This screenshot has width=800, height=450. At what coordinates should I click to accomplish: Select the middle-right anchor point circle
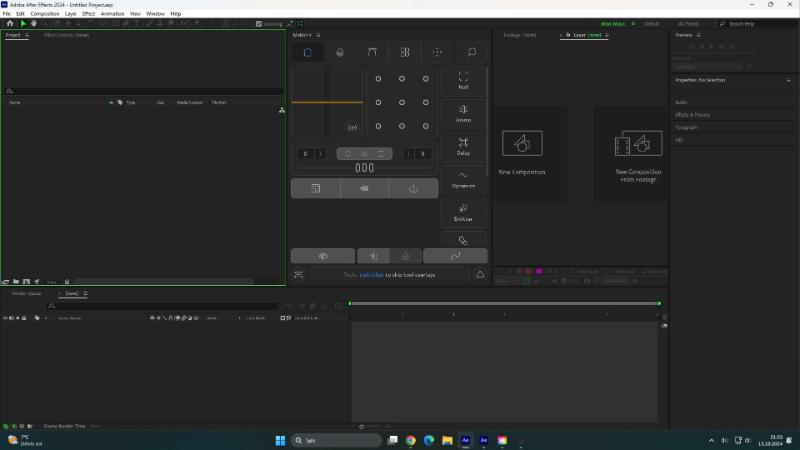[x=426, y=103]
